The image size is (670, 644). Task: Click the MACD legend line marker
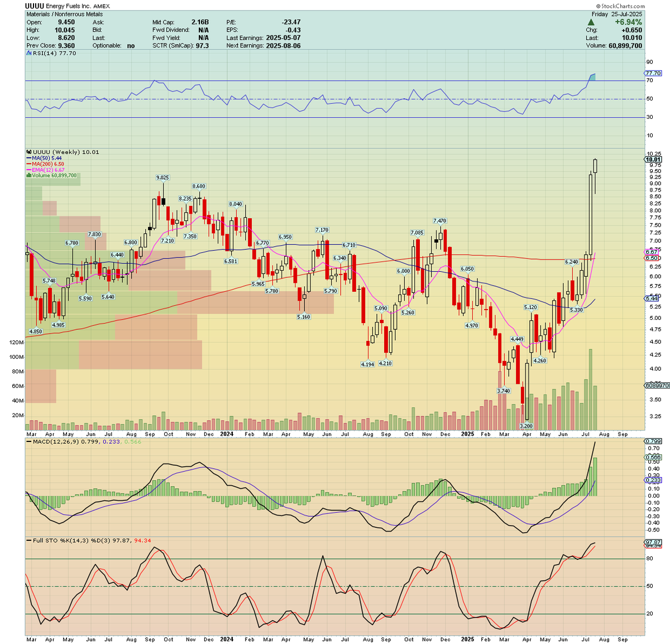(29, 443)
